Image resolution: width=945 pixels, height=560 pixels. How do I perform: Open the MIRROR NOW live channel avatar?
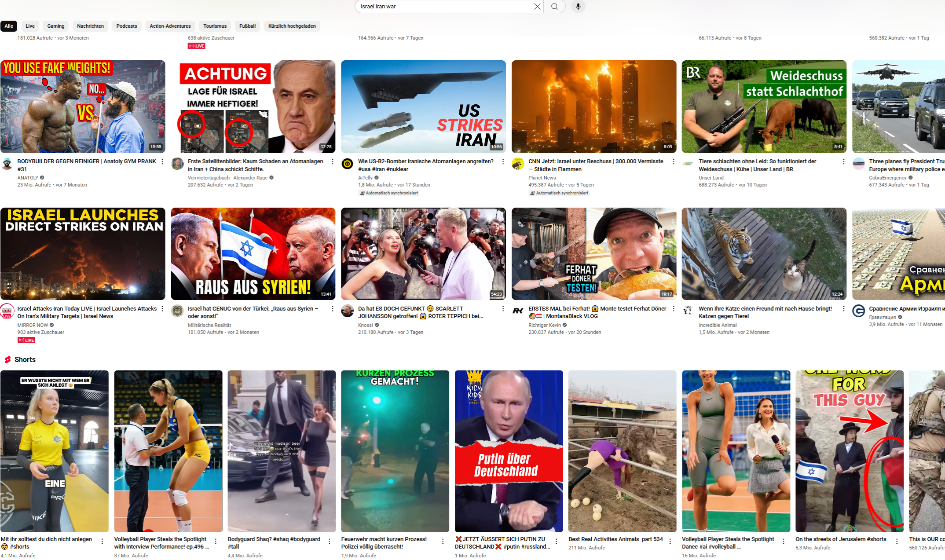click(x=7, y=311)
